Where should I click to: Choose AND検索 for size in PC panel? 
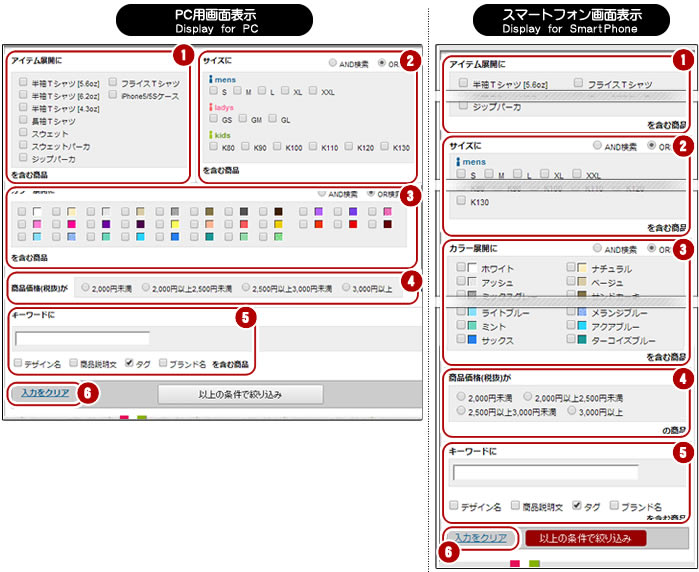333,63
